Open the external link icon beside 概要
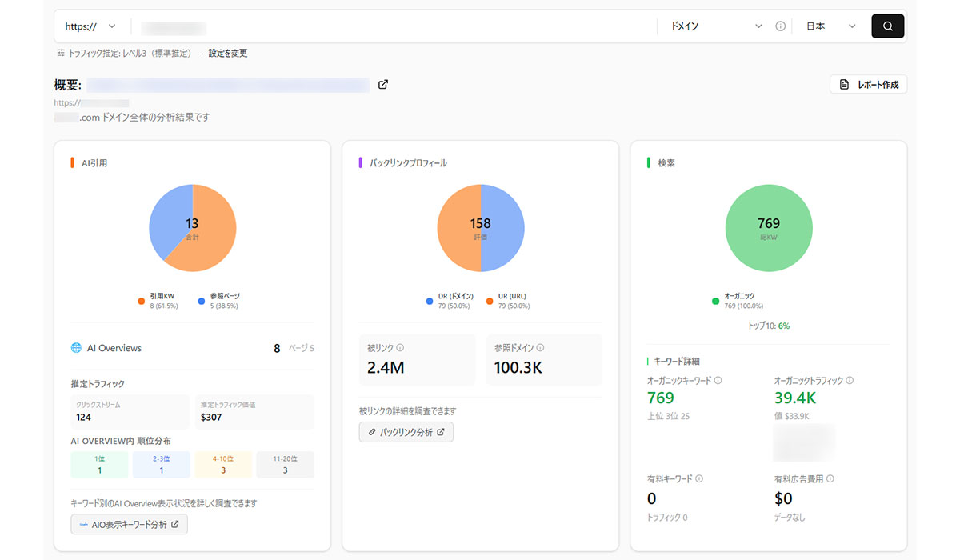 coord(382,84)
